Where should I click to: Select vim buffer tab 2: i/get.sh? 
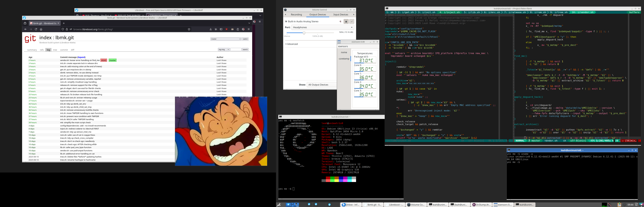pyautogui.click(x=406, y=12)
